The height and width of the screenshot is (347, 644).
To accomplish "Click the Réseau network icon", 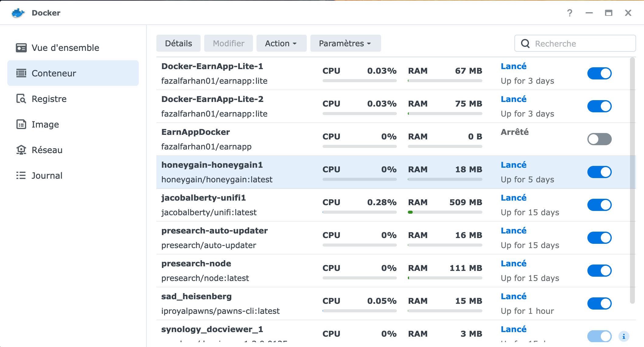I will click(21, 150).
